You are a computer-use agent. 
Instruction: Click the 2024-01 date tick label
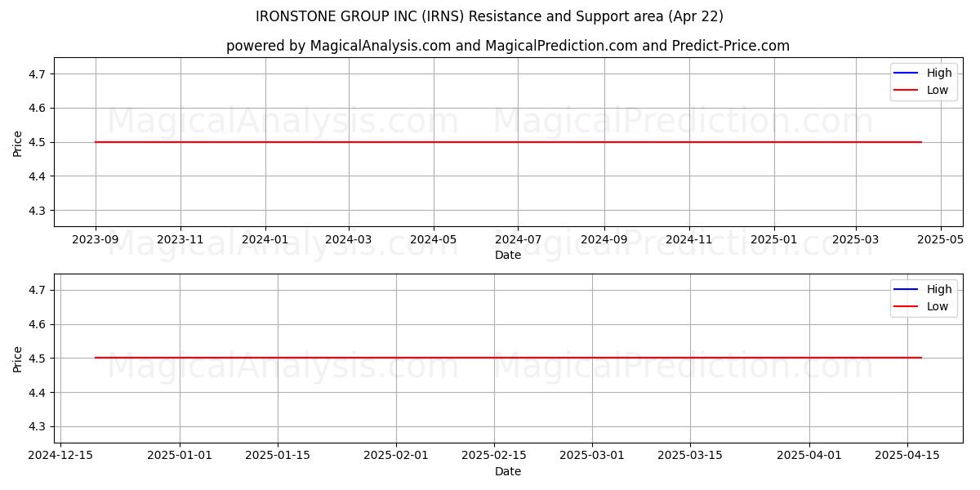[265, 240]
